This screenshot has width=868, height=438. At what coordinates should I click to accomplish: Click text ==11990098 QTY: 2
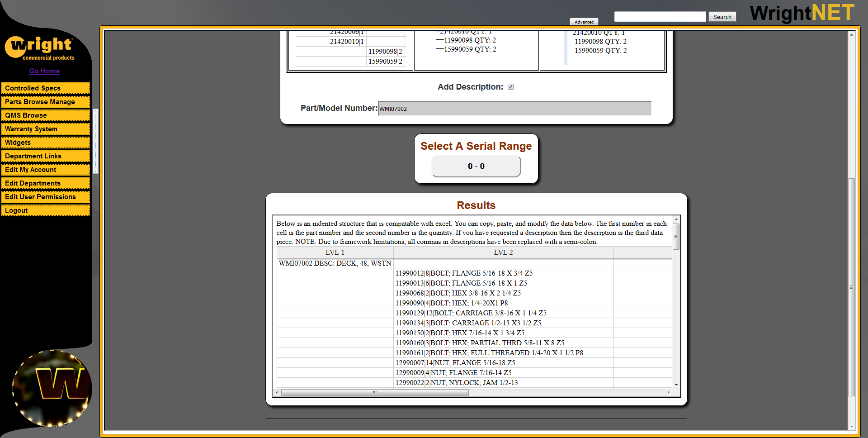click(466, 40)
